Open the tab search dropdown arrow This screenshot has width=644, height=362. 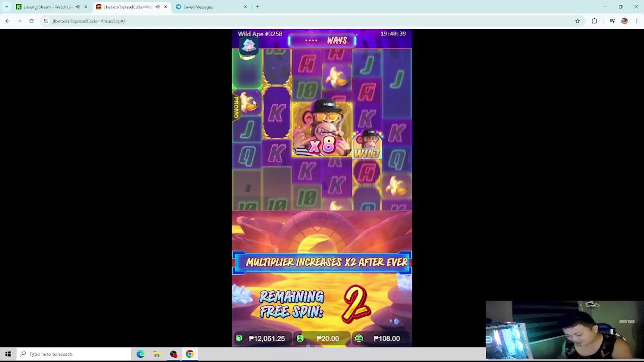click(7, 7)
